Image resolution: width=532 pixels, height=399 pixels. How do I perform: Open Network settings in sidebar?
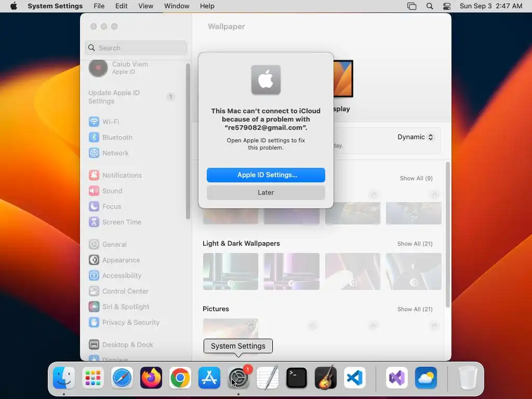pos(109,153)
